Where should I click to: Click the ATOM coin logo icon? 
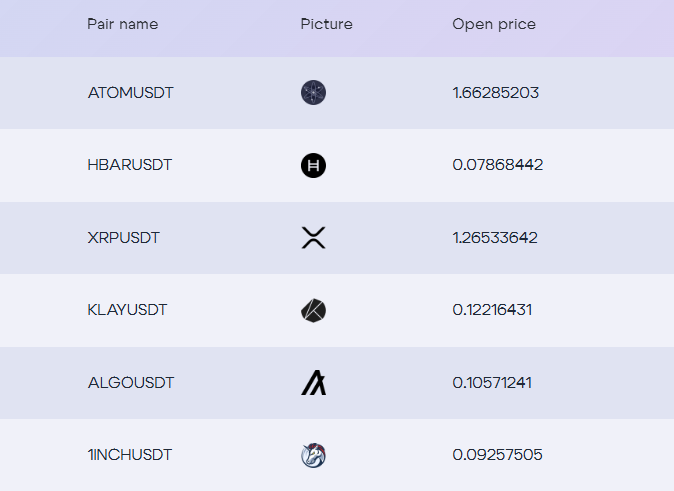(313, 93)
